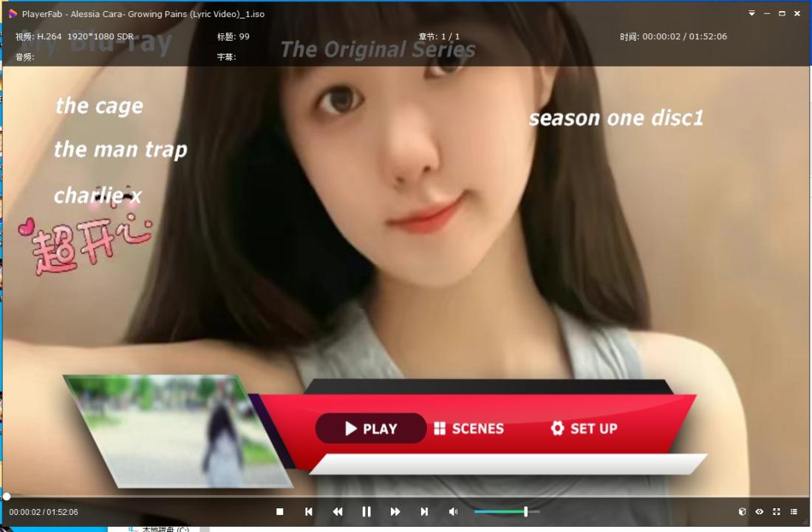812x532 pixels.
Task: Open the 3D cube settings icon
Action: (742, 512)
